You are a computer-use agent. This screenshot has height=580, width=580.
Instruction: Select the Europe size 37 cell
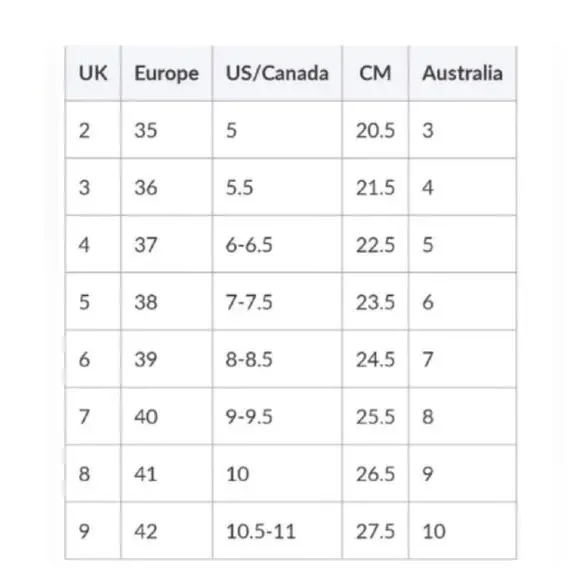point(166,244)
